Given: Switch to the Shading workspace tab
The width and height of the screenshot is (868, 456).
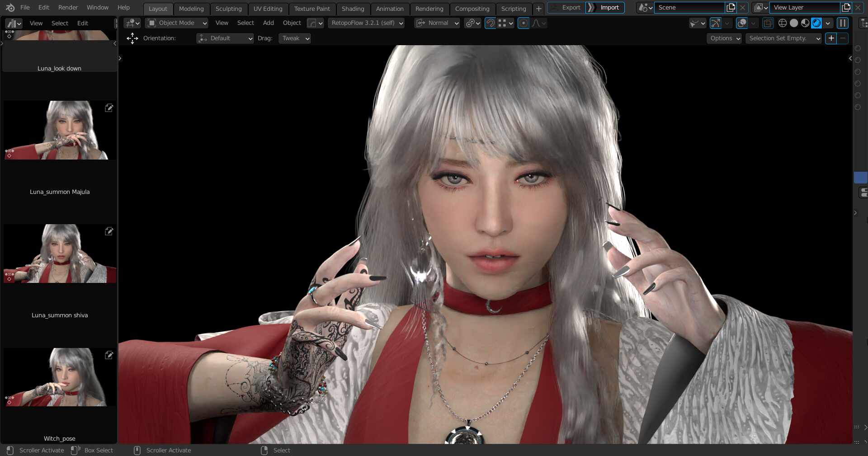Looking at the screenshot, I should coord(353,9).
